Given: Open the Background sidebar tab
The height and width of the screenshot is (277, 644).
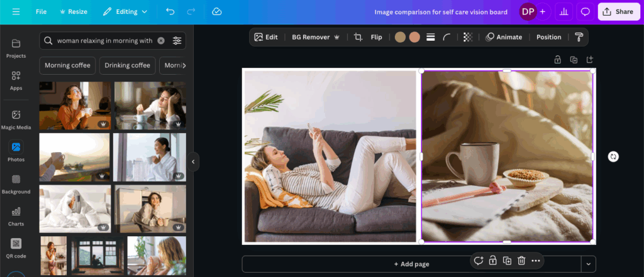Looking at the screenshot, I should tap(16, 184).
